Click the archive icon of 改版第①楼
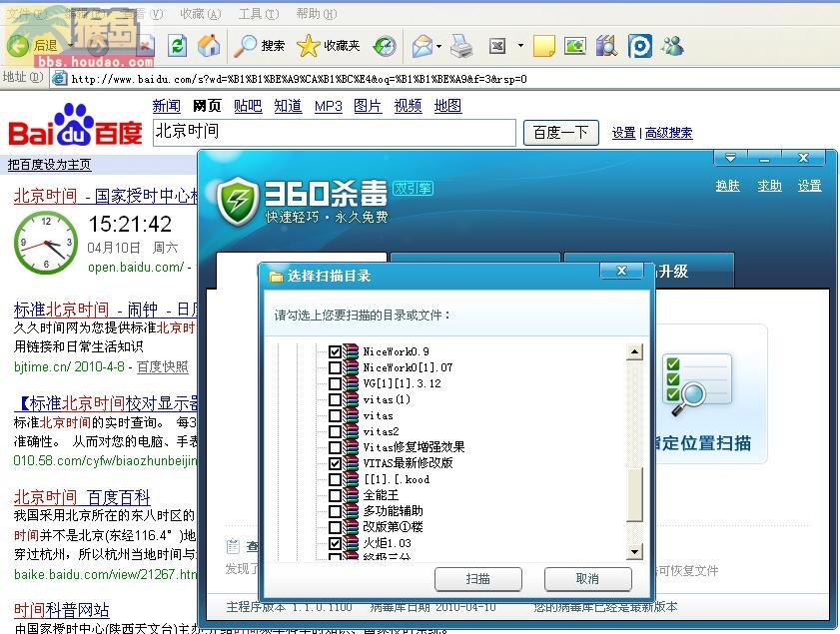Viewport: 840px width, 634px height. pyautogui.click(x=351, y=527)
